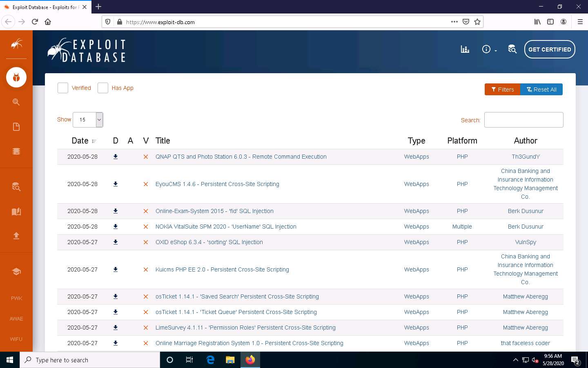The width and height of the screenshot is (588, 368).
Task: Open WebApps type for EyouCMS row
Action: [x=416, y=184]
